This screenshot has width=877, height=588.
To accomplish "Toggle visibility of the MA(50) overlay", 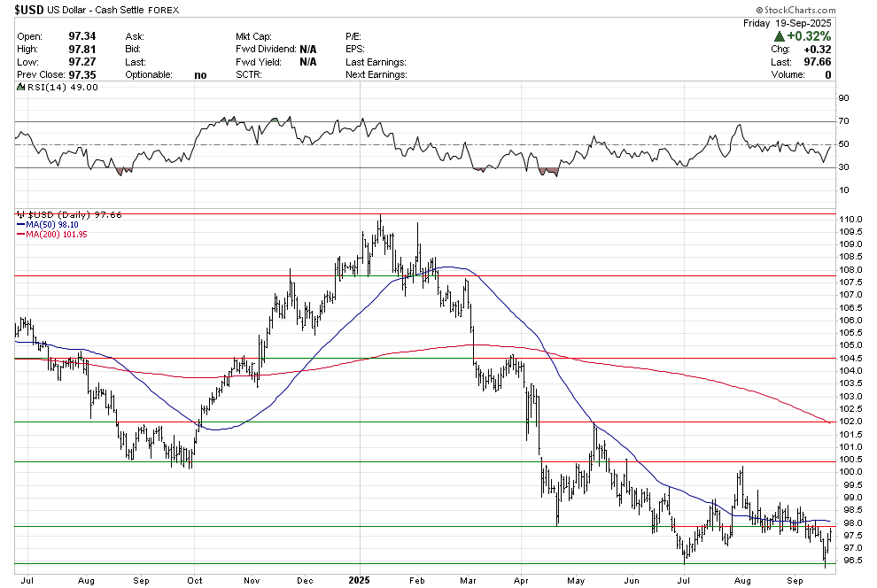I will [53, 224].
